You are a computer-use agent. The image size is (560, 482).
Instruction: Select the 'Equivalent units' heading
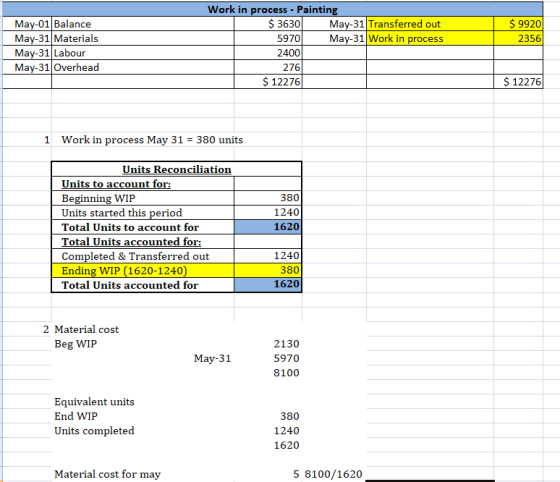click(94, 402)
